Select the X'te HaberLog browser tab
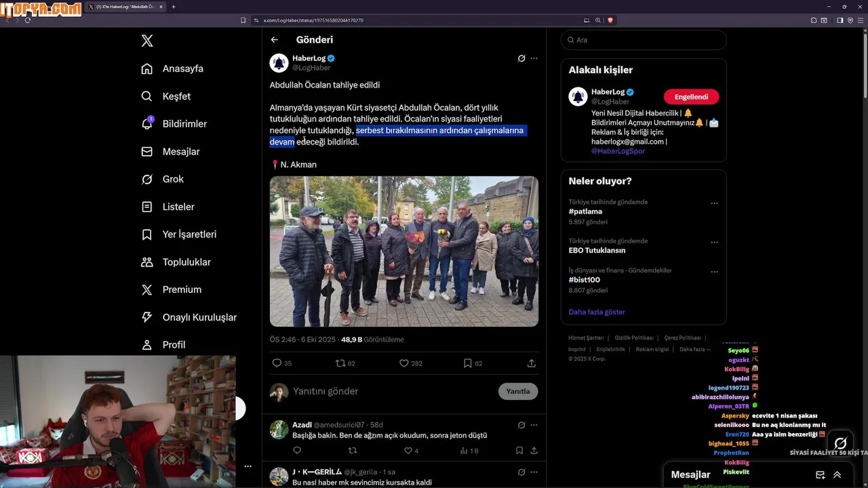This screenshot has height=488, width=868. tap(125, 7)
